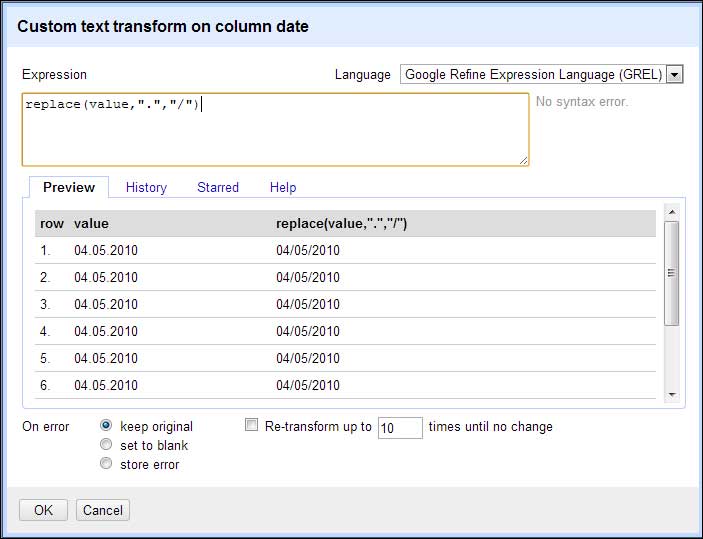Switch to the Preview tab
The height and width of the screenshot is (539, 703).
(x=69, y=187)
